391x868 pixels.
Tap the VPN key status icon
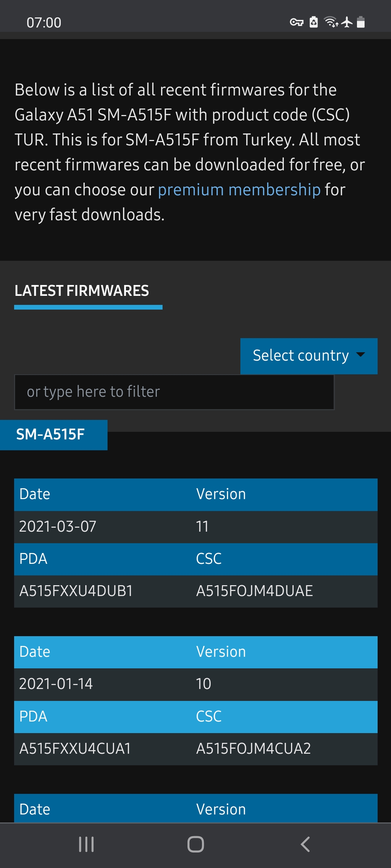coord(297,22)
